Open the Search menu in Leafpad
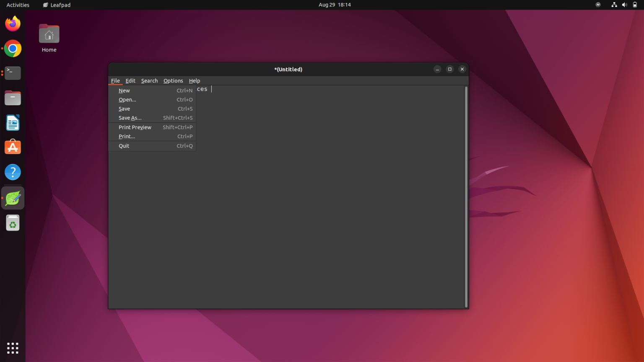Image resolution: width=644 pixels, height=362 pixels. tap(149, 80)
